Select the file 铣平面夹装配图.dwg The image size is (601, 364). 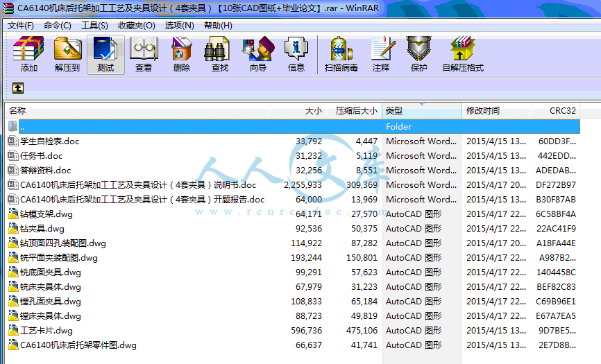(x=59, y=258)
